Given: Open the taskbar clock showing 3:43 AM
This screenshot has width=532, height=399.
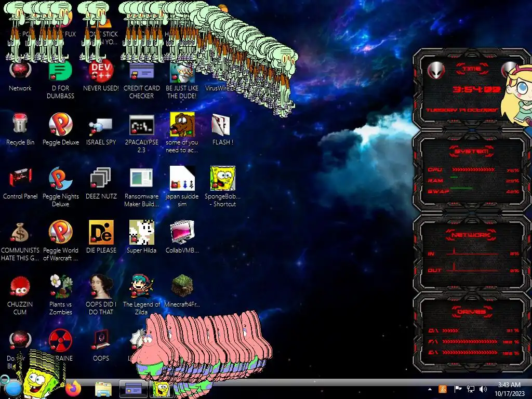Looking at the screenshot, I should pyautogui.click(x=509, y=389).
